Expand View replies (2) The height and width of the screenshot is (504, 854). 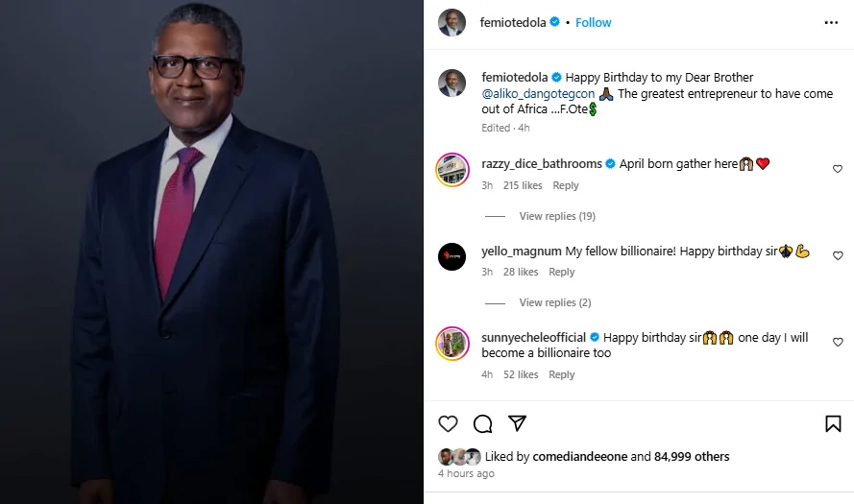(554, 302)
